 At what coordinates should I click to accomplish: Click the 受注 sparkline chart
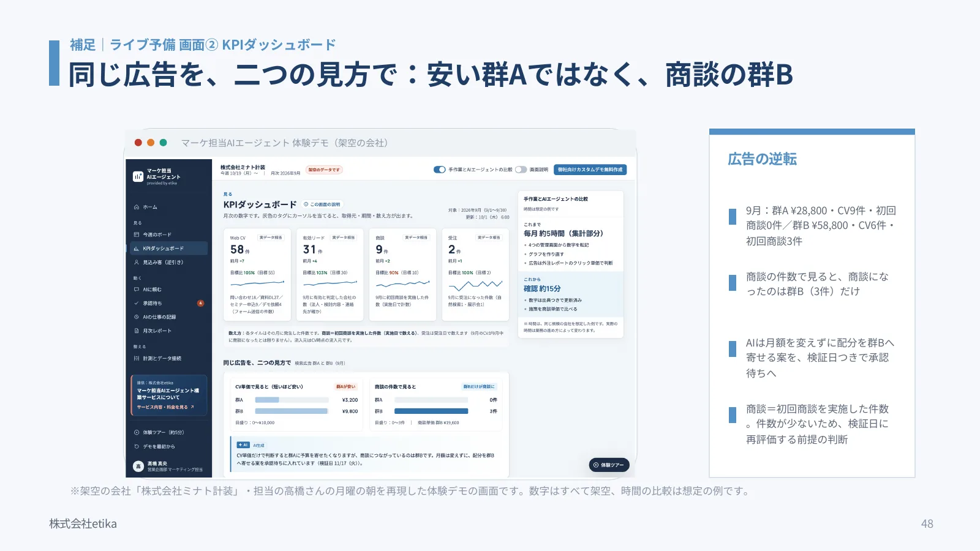475,285
